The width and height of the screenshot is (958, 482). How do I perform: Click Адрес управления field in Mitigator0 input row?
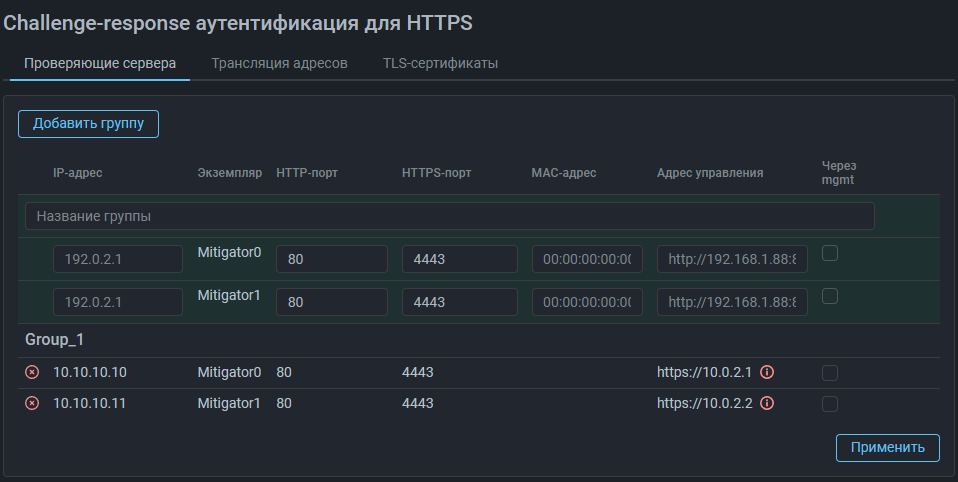pos(732,260)
